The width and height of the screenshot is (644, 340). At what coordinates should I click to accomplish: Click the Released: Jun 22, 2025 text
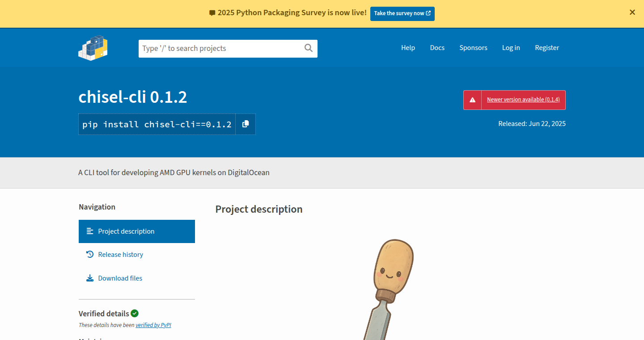(x=532, y=124)
